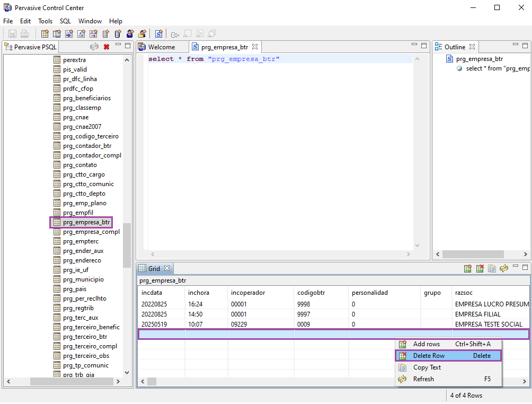Click the new table toolbar icon

pyautogui.click(x=45, y=34)
